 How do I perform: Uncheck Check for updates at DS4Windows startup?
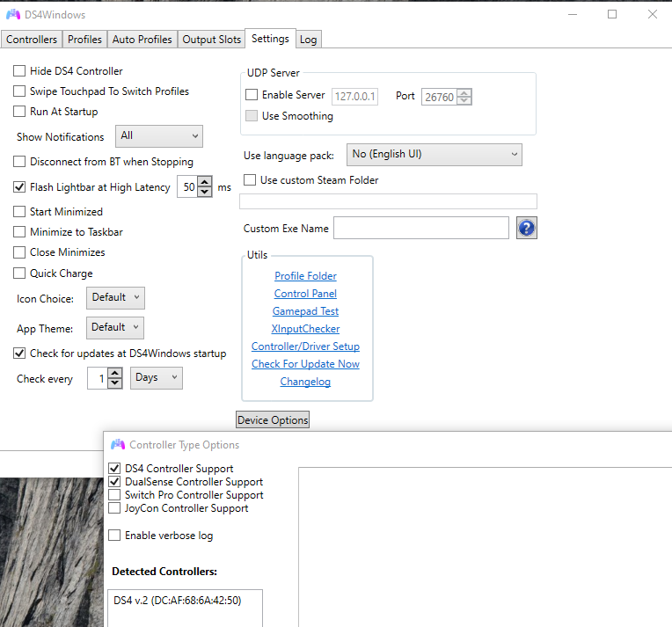point(19,354)
